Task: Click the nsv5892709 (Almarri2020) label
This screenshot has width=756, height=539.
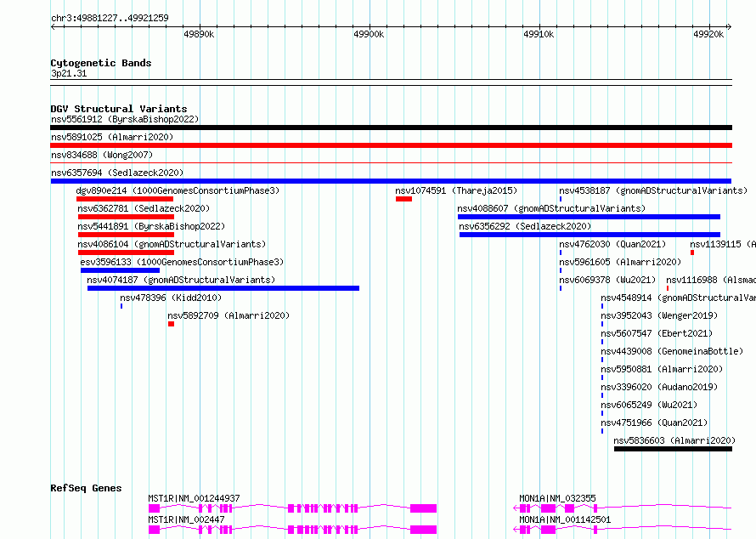Action: tap(228, 315)
